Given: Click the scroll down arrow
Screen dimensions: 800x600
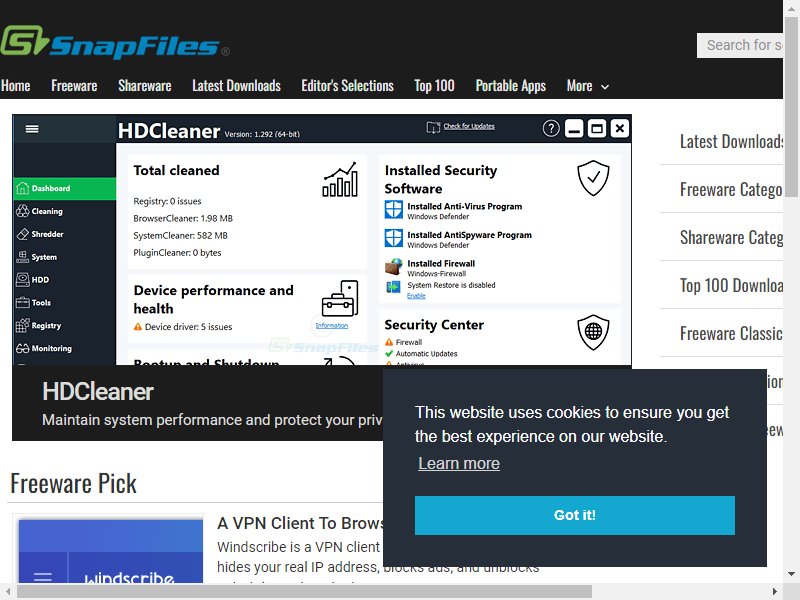Looking at the screenshot, I should tap(791, 574).
